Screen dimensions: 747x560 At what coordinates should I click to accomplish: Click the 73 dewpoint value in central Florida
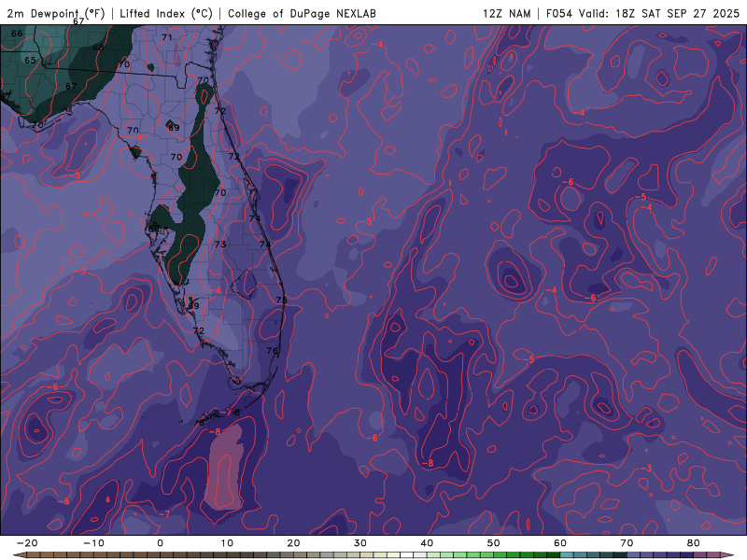coord(220,245)
